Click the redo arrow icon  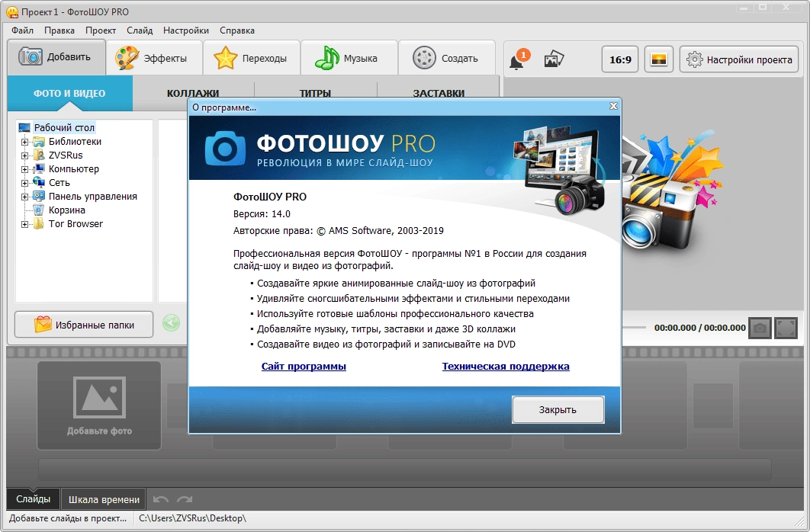(x=185, y=499)
